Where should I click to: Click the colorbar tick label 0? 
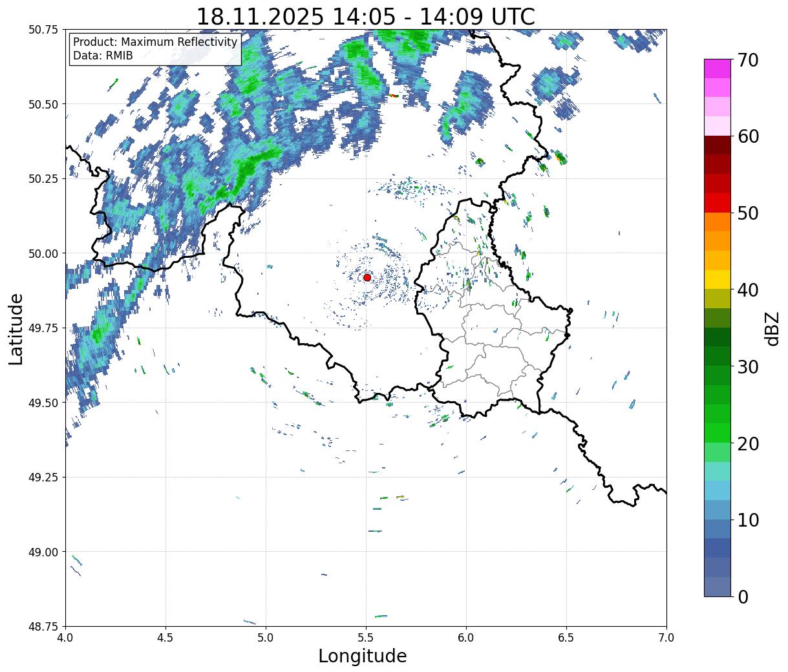pos(742,597)
